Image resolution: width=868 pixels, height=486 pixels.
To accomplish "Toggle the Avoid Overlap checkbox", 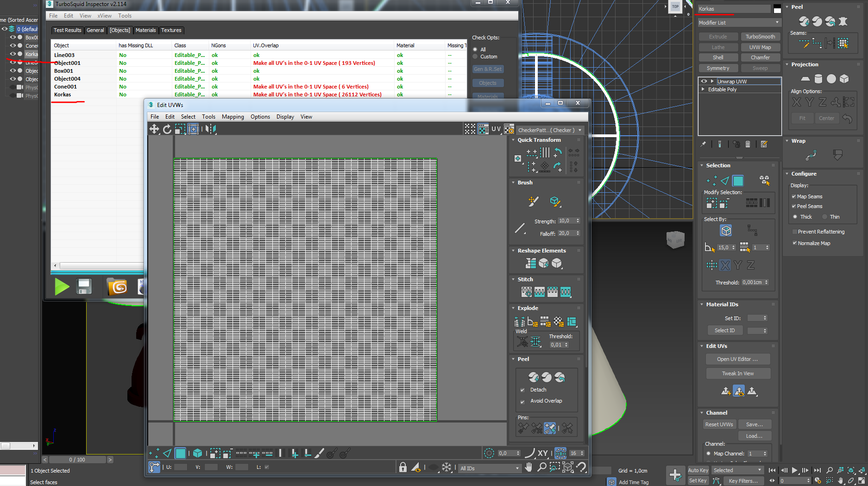I will point(522,401).
